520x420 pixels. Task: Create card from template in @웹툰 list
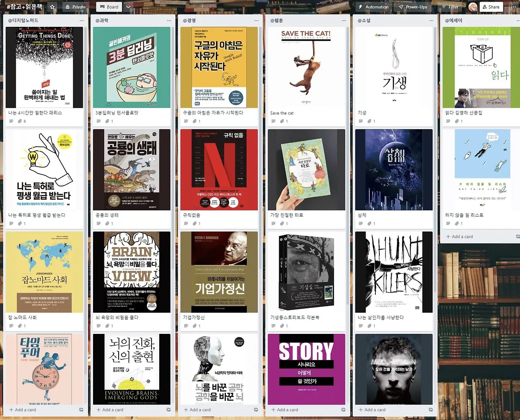343,410
